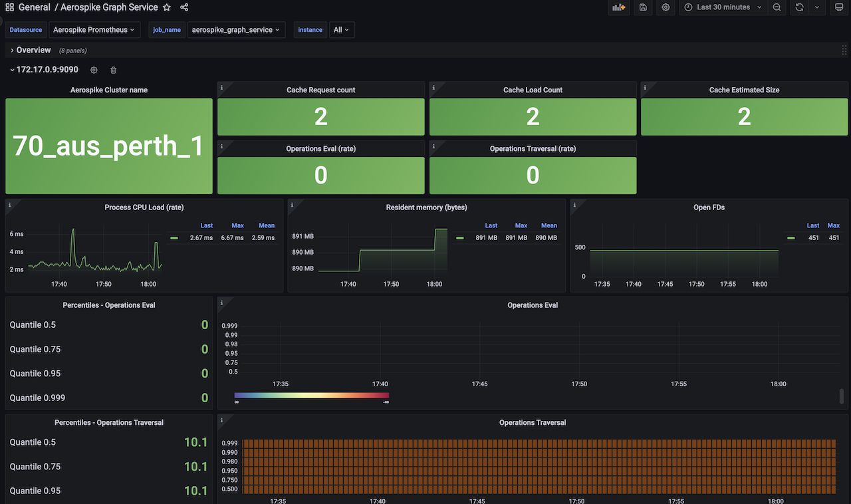Zoom out the time range

pos(777,7)
